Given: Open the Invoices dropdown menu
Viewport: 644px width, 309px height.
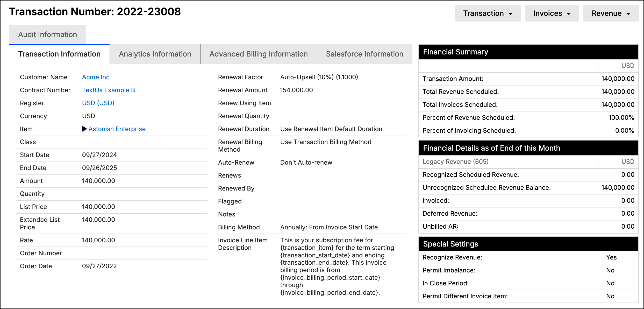Looking at the screenshot, I should pyautogui.click(x=552, y=13).
